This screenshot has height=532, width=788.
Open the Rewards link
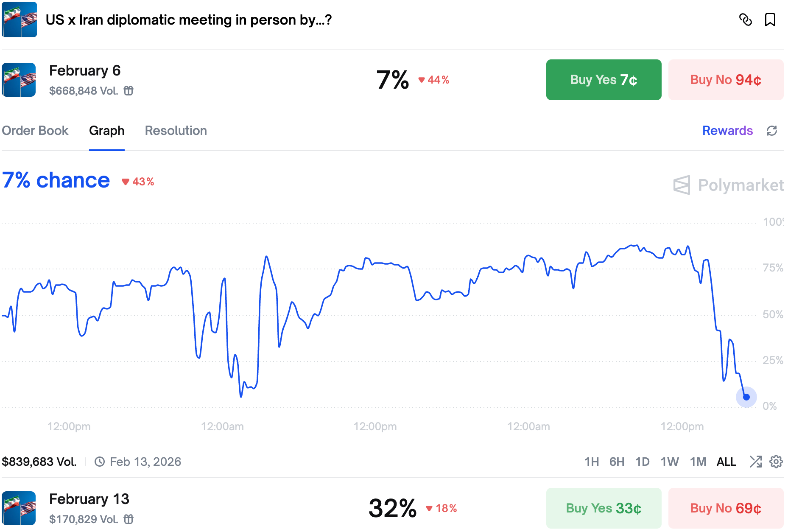tap(727, 131)
